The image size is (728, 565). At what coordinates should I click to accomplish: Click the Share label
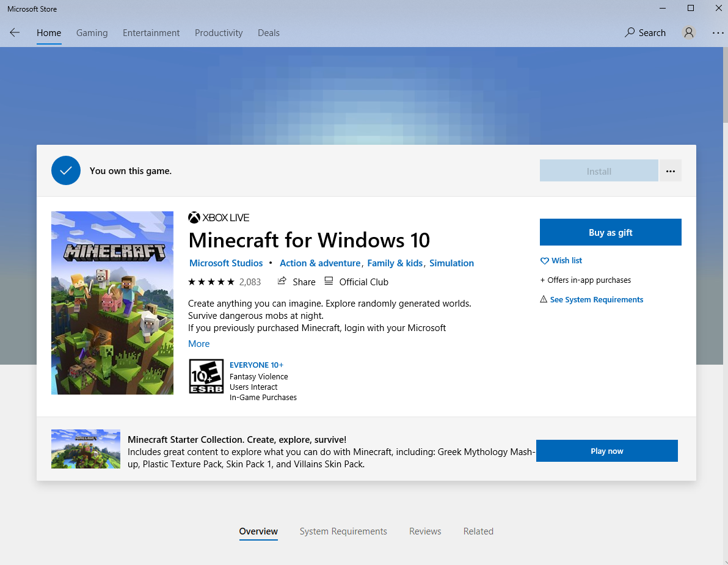click(304, 282)
